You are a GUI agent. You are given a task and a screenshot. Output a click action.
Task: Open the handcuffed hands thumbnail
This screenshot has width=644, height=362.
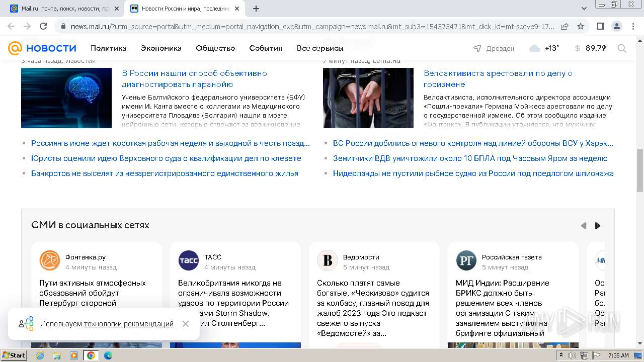coord(368,98)
